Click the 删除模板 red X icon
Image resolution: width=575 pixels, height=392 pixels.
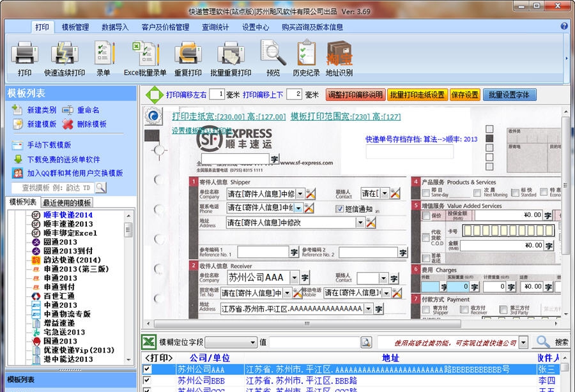(x=68, y=124)
